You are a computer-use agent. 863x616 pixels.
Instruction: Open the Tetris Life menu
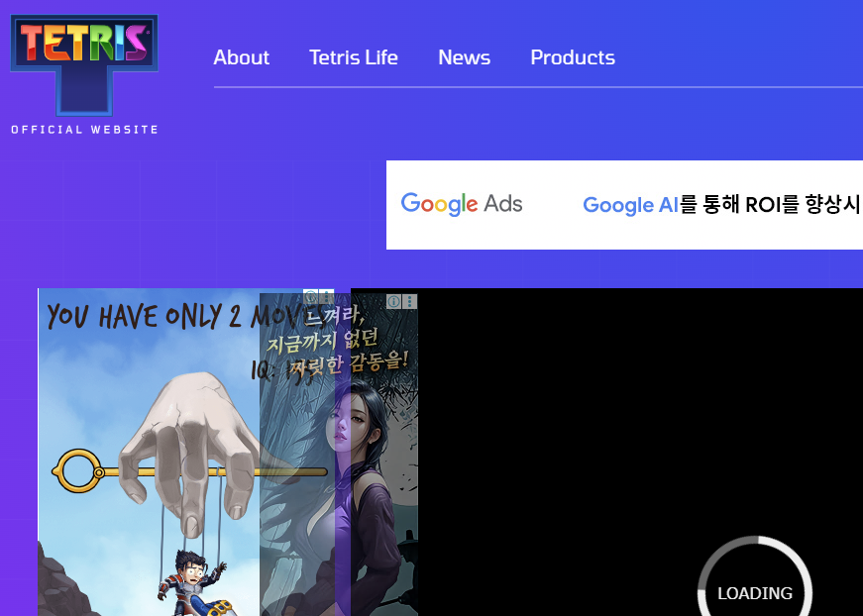tap(354, 57)
